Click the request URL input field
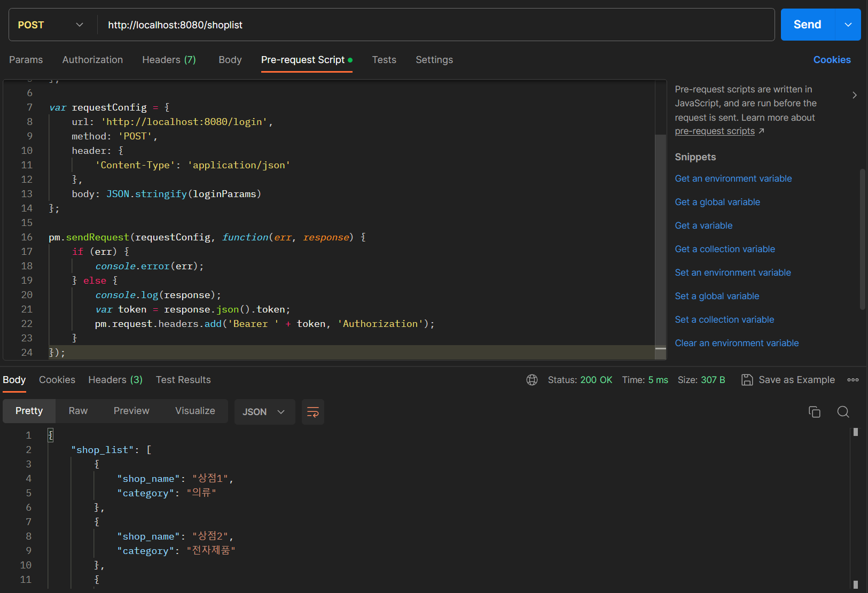 pyautogui.click(x=435, y=25)
